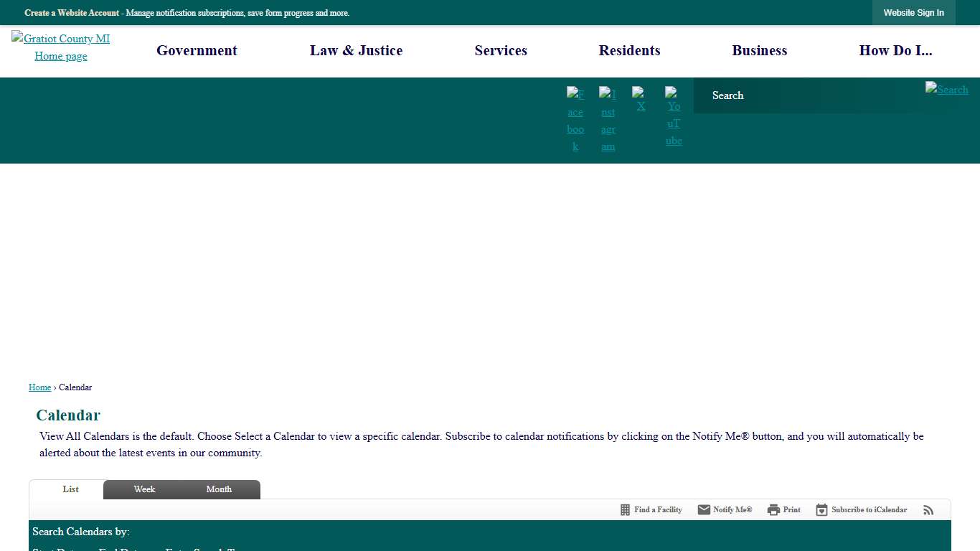Open the Instagram social media icon
Image resolution: width=980 pixels, height=551 pixels.
click(608, 119)
